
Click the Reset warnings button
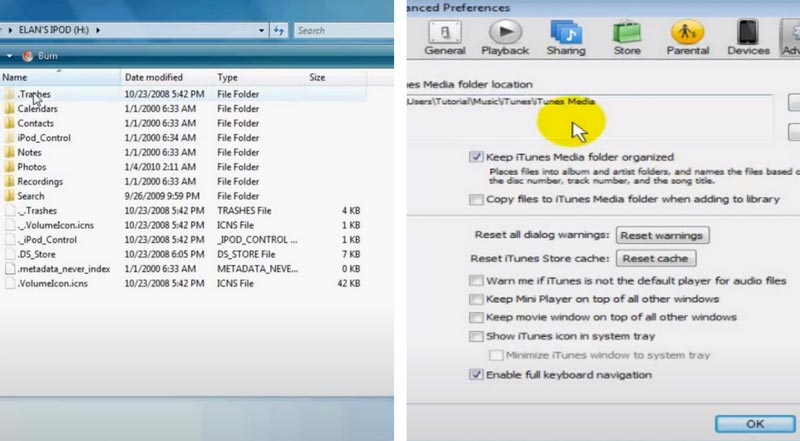[x=662, y=235]
